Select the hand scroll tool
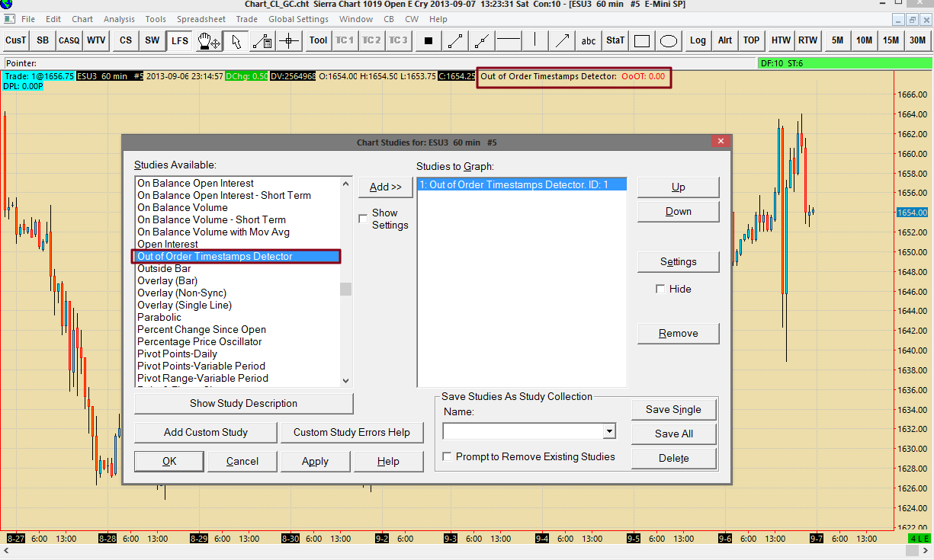 tap(209, 40)
